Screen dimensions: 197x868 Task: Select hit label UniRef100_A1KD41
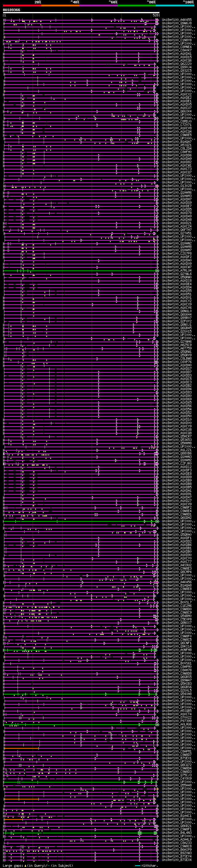(x=177, y=54)
